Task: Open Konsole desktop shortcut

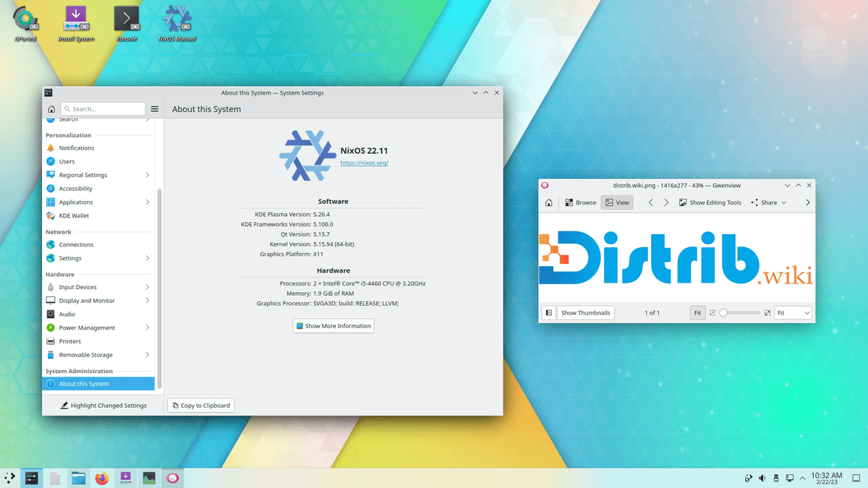Action: (x=127, y=24)
